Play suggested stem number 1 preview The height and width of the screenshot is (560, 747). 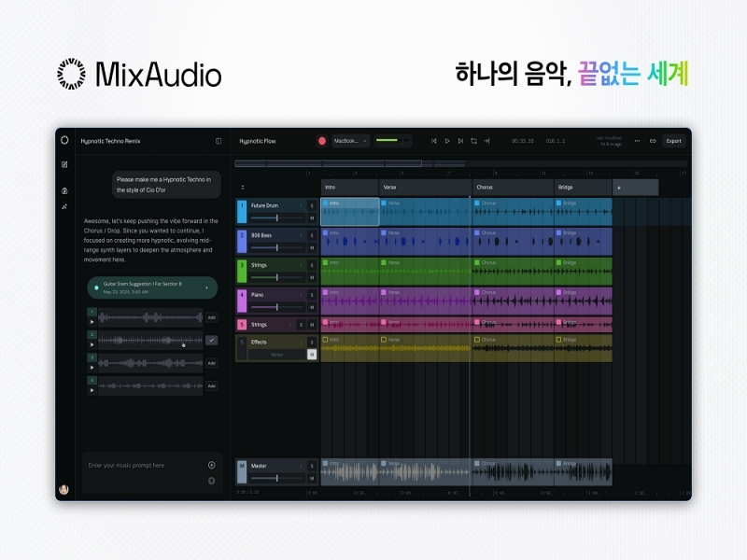(x=92, y=322)
